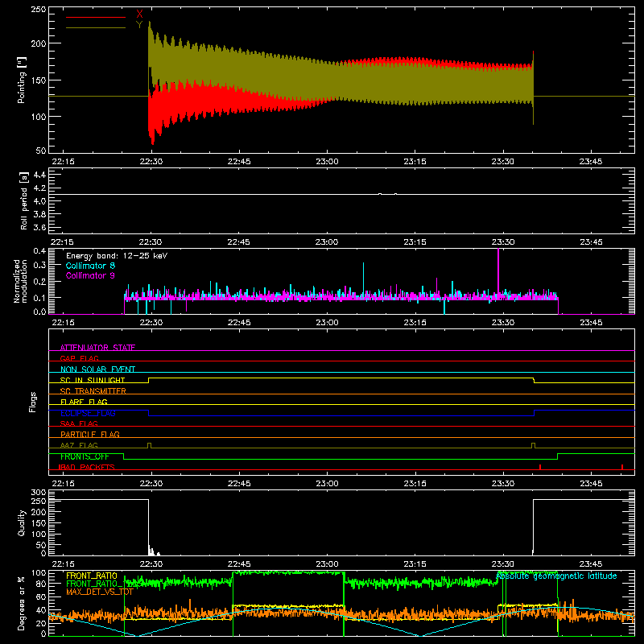644x644 pixels.
Task: Click the 23:45 tick under Quality plot
Action: [x=591, y=564]
